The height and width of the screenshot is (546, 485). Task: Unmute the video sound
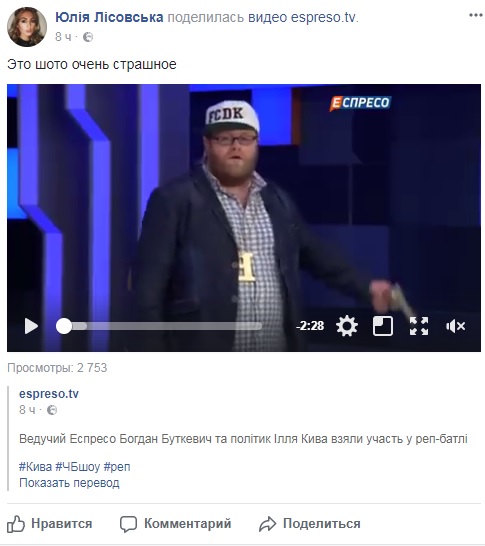[x=455, y=326]
